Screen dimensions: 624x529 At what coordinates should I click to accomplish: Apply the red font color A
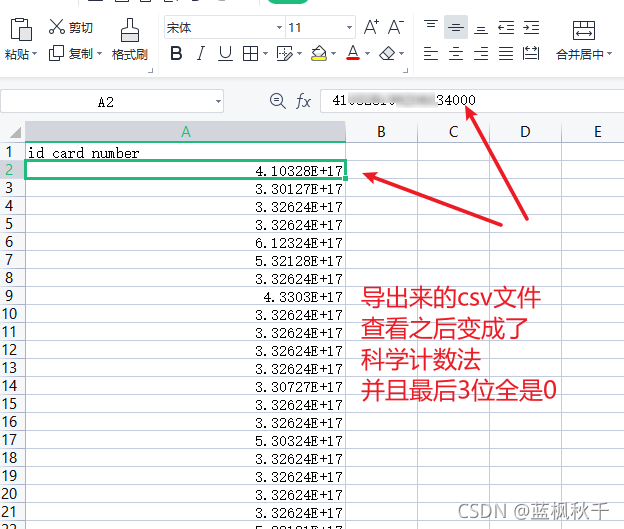tap(353, 53)
